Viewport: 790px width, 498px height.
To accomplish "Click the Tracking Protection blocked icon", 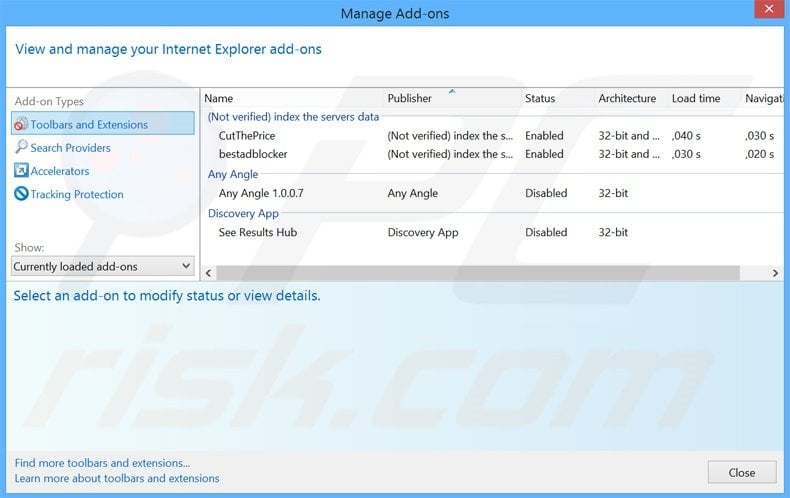I will [x=21, y=194].
